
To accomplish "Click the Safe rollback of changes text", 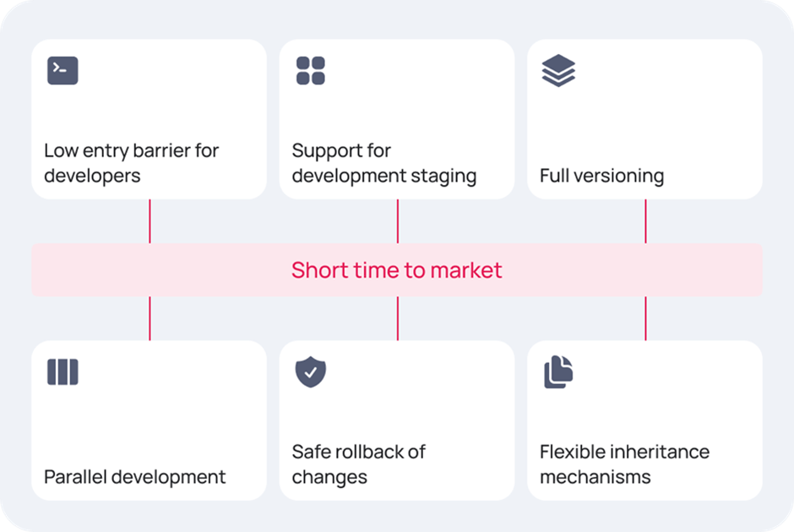I will (x=358, y=464).
